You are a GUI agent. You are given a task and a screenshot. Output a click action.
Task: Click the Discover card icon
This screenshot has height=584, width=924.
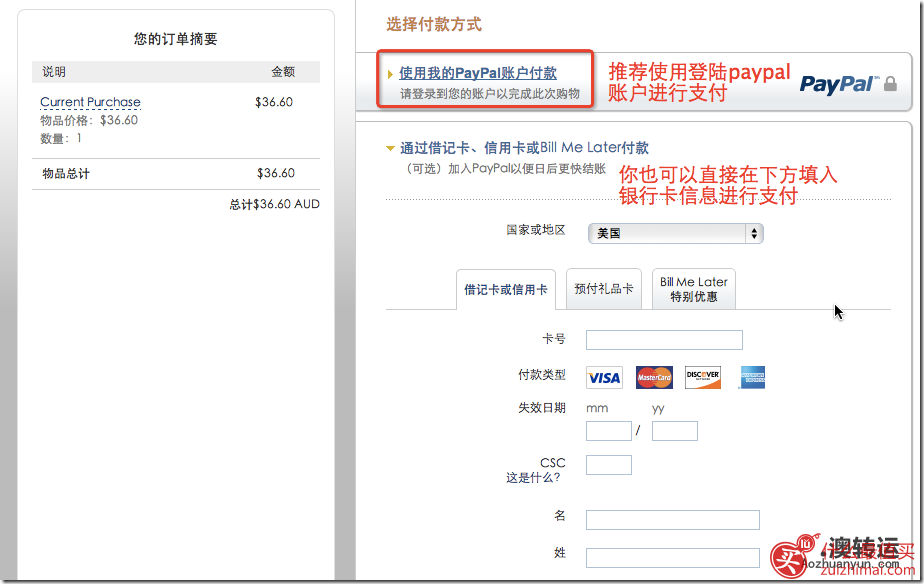click(x=703, y=377)
